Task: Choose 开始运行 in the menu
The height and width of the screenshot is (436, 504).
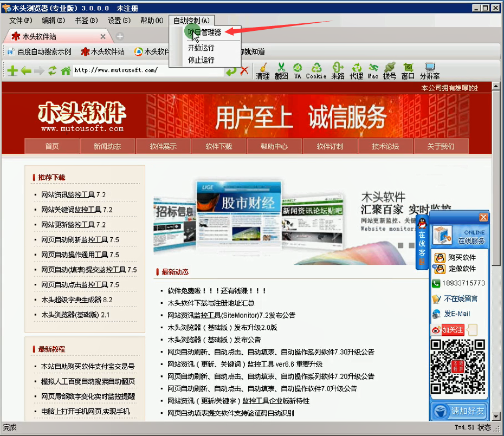Action: (201, 48)
